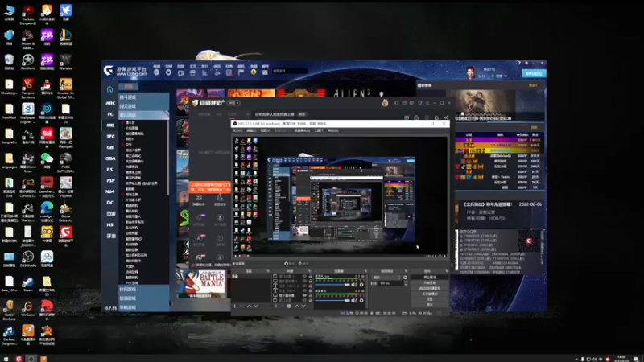The image size is (644, 362).
Task: Open the OBS scene transition type dropdown
Action: [x=386, y=278]
